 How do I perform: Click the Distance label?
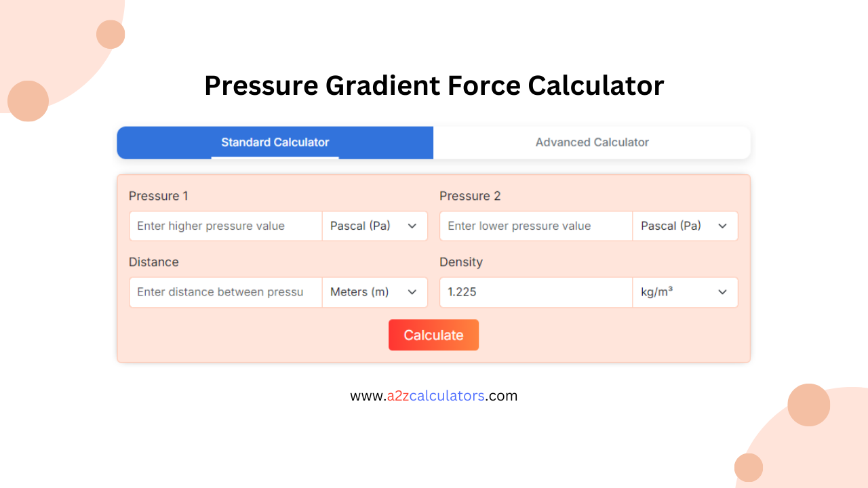point(154,262)
